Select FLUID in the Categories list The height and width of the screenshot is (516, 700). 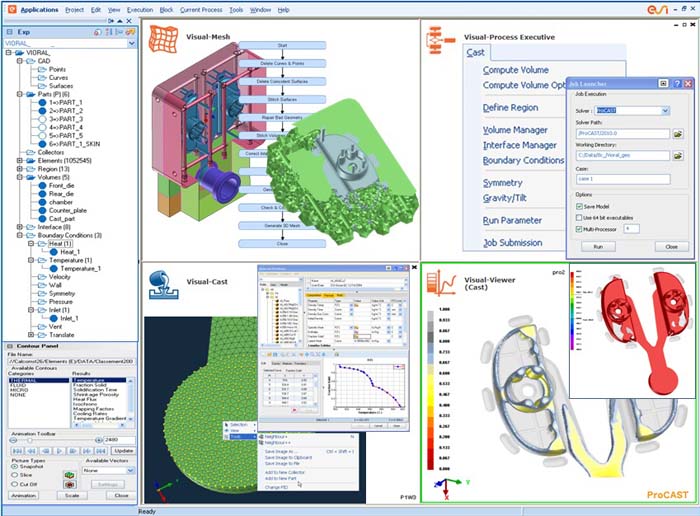coord(18,385)
